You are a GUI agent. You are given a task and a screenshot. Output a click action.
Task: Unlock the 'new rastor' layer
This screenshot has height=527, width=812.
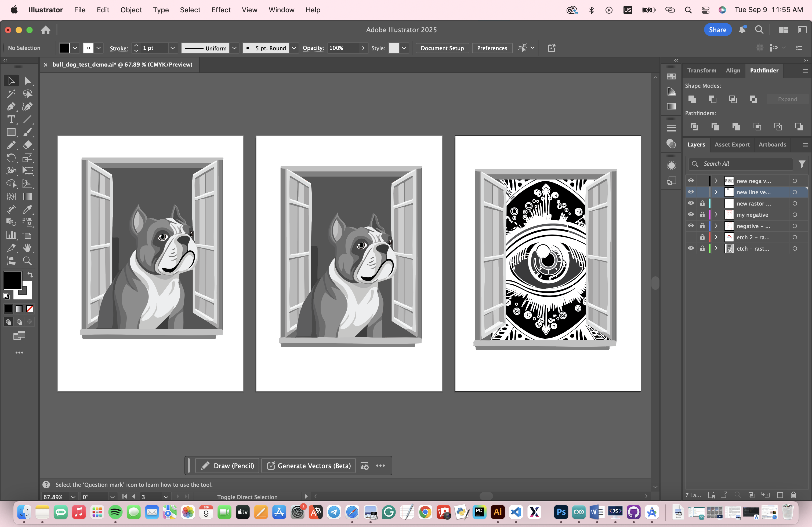pos(702,203)
